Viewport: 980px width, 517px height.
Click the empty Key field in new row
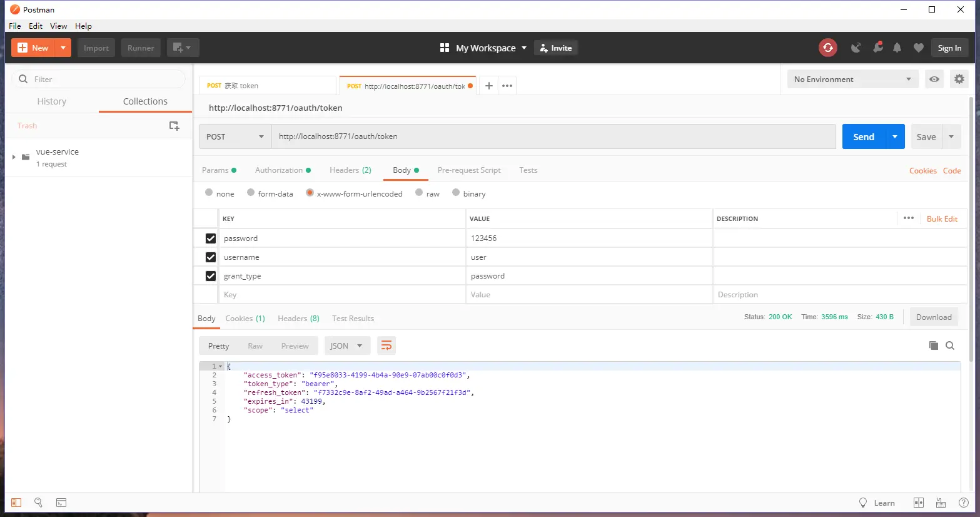point(342,295)
